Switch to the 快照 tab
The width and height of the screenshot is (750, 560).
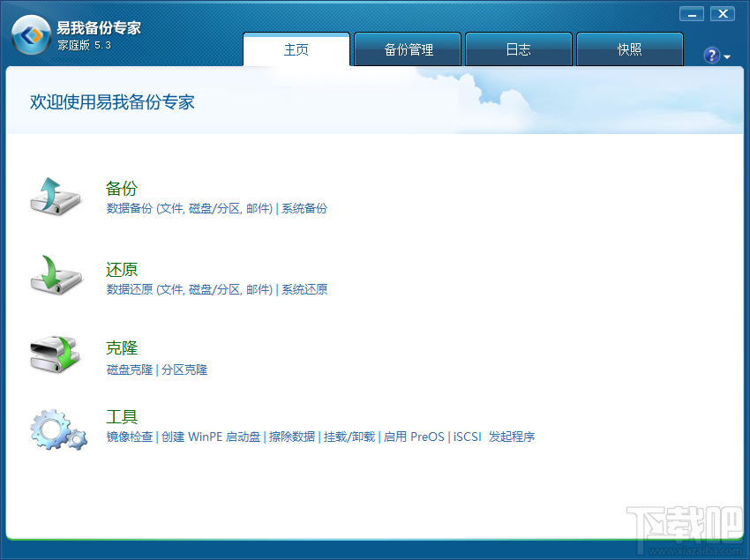point(629,49)
